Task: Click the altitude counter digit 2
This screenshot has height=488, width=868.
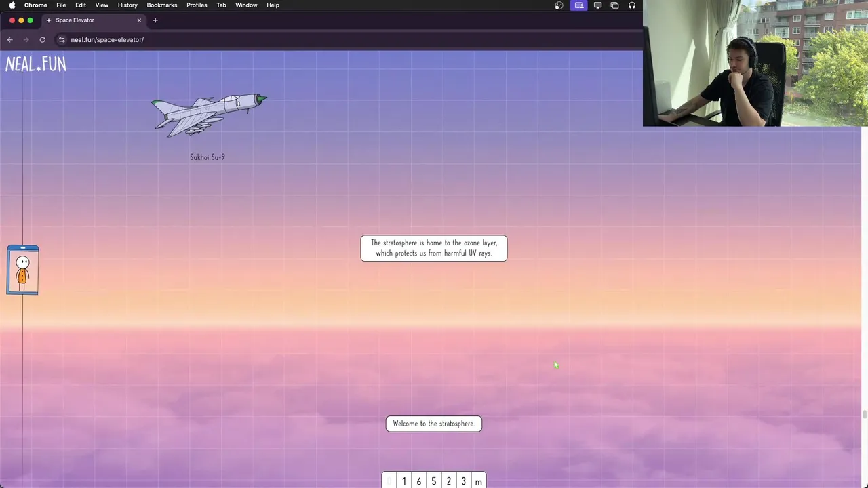Action: pyautogui.click(x=449, y=481)
